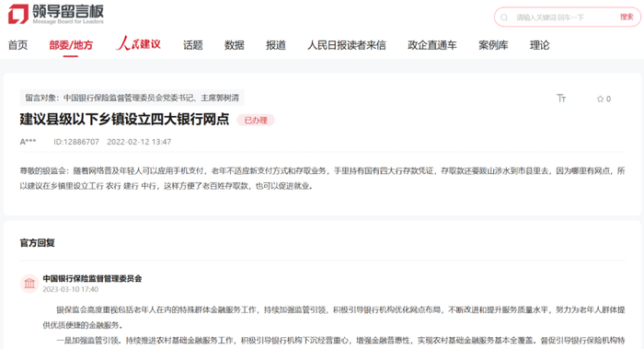This screenshot has height=349, width=644.
Task: Open the 理论 tab
Action: [540, 45]
